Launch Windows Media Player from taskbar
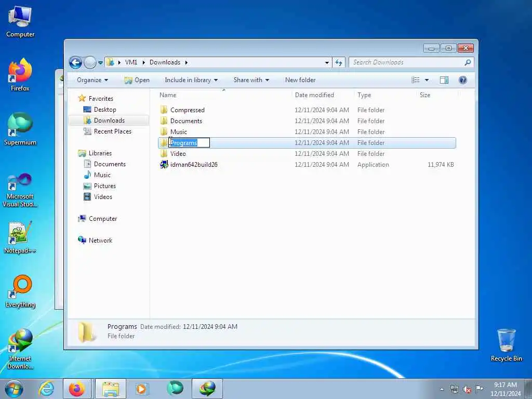 click(x=141, y=389)
